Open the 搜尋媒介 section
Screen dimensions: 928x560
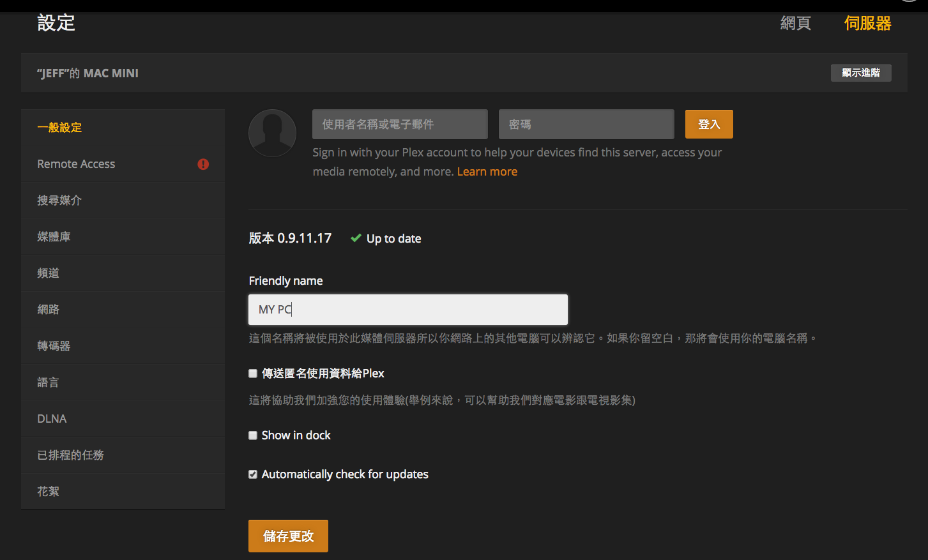123,201
